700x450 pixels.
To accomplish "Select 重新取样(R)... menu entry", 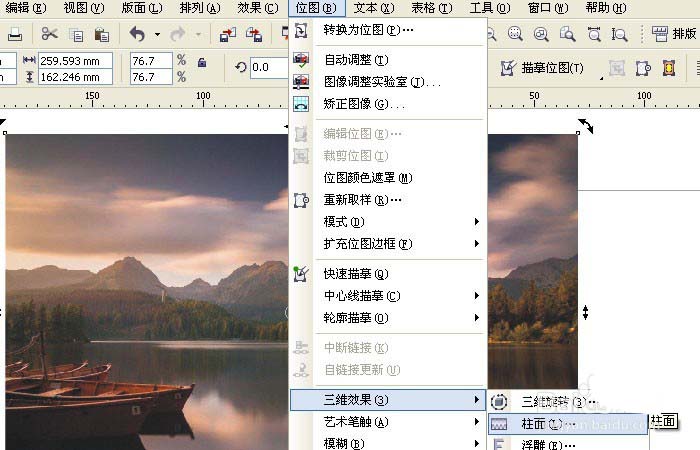I will pyautogui.click(x=388, y=200).
